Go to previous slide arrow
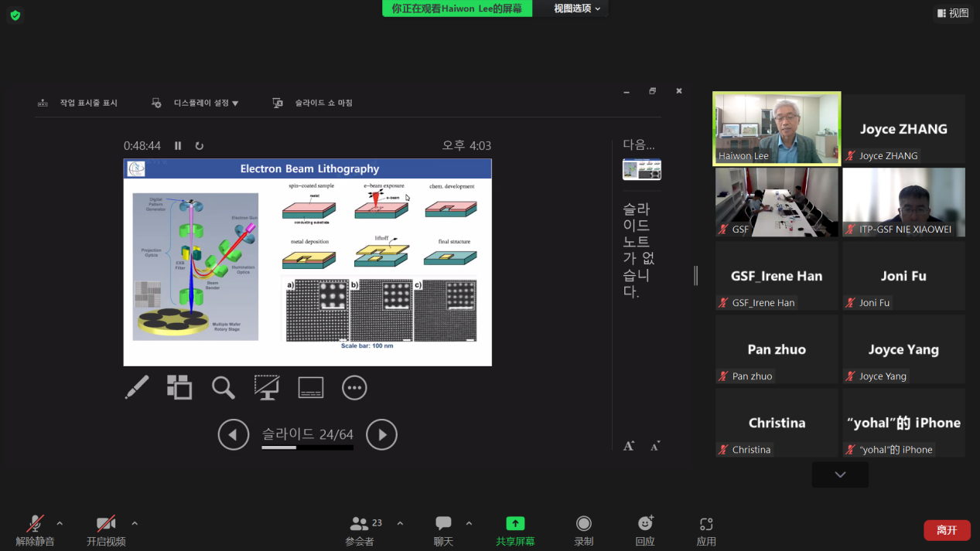 (234, 434)
